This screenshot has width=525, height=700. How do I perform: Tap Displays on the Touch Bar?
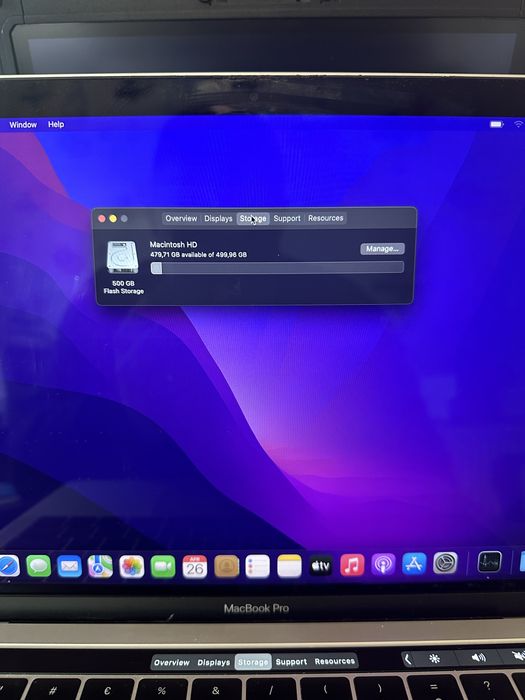pyautogui.click(x=213, y=662)
